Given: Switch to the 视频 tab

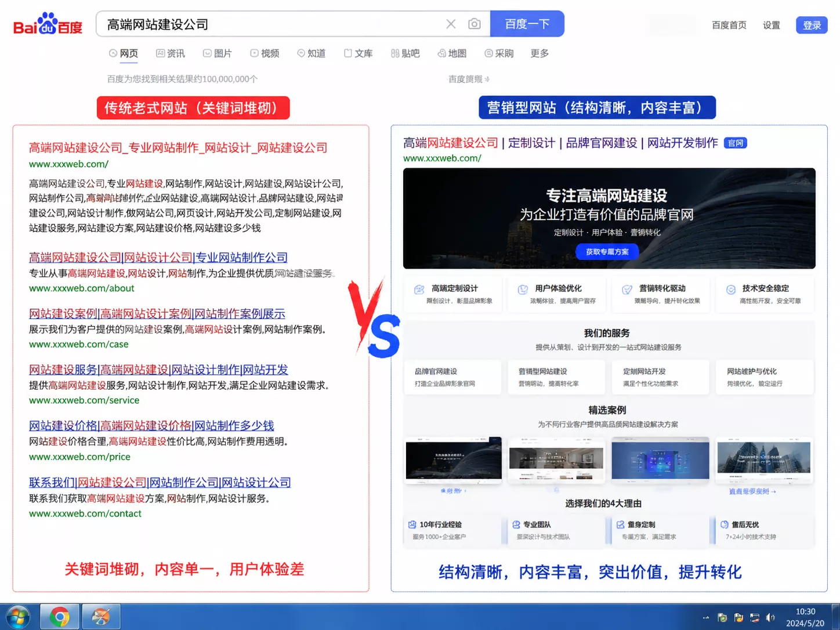Looking at the screenshot, I should pyautogui.click(x=265, y=53).
